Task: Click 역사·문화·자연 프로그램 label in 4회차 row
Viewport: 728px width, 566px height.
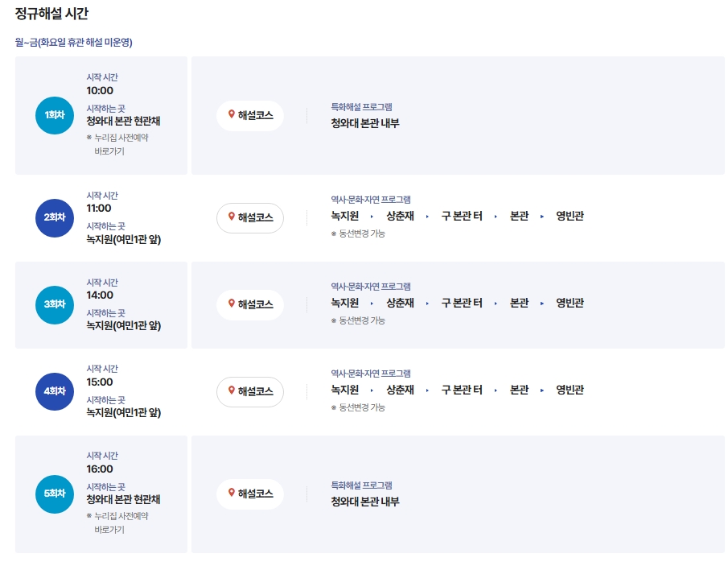Action: 371,373
